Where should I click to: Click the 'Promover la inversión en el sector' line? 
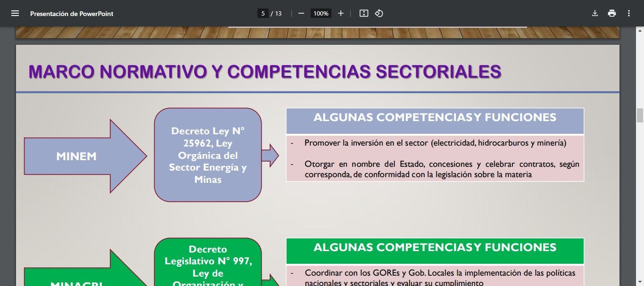435,143
